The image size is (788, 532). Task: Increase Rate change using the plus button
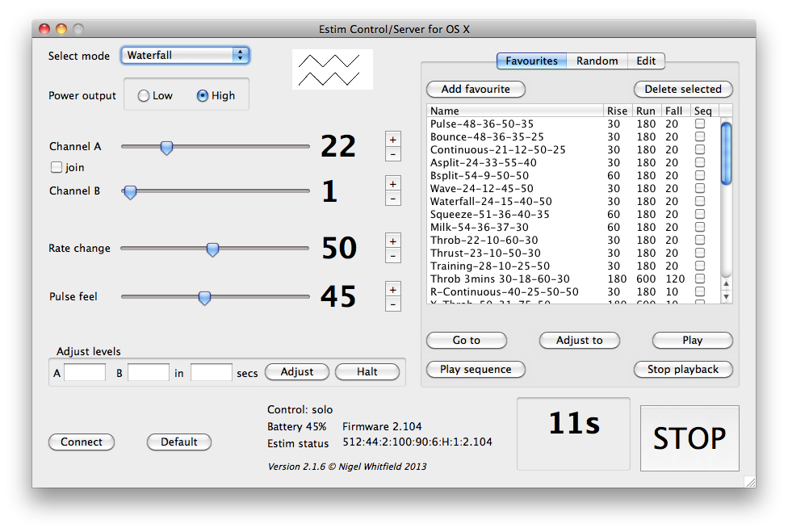point(393,240)
